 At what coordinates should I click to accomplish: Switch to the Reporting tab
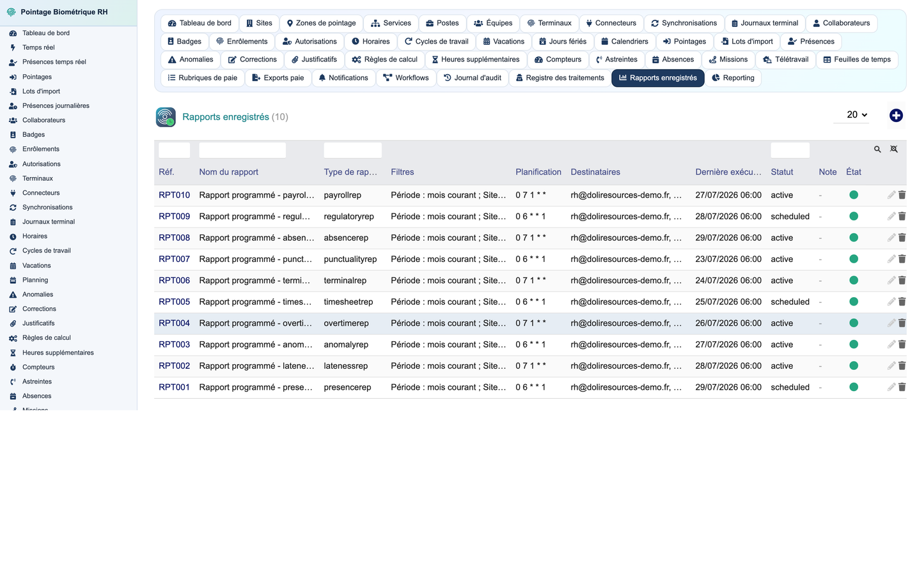pyautogui.click(x=733, y=78)
